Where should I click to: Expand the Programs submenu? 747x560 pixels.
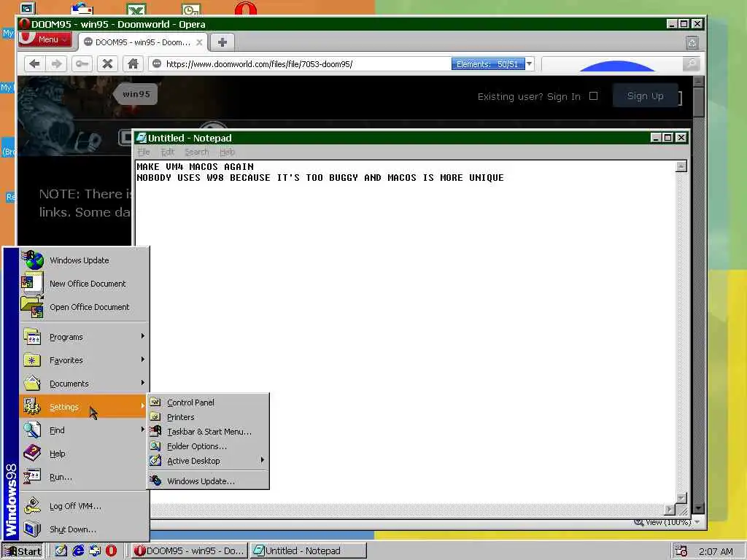[x=84, y=337]
